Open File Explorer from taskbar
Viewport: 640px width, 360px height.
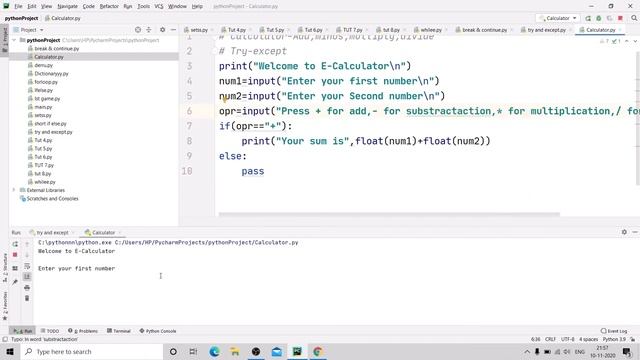(x=235, y=351)
